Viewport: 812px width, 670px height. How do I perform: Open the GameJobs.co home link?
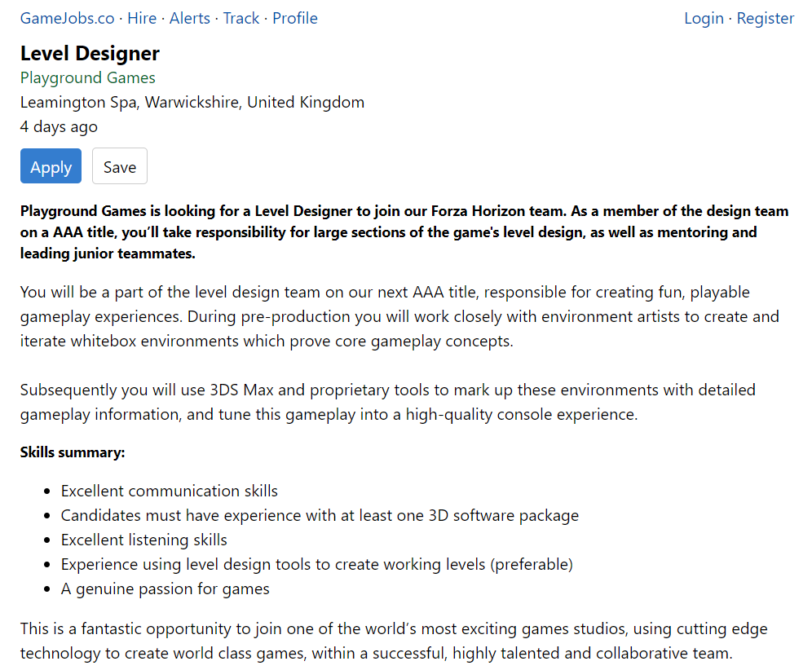pos(67,18)
